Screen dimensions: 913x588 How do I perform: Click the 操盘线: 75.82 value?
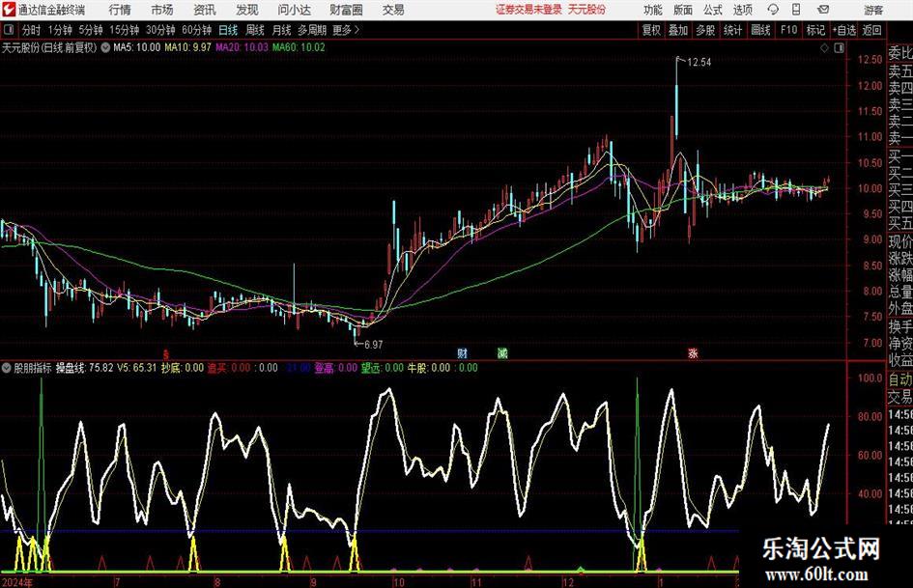pyautogui.click(x=84, y=368)
